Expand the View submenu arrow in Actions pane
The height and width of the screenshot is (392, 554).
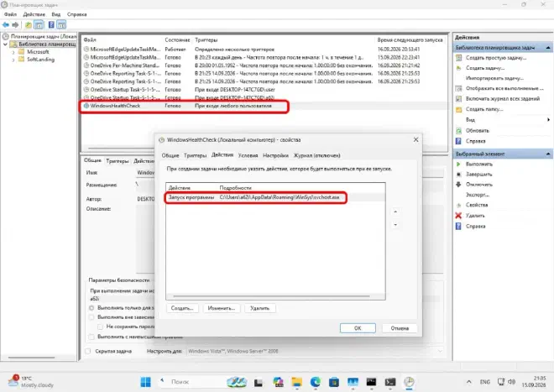pos(548,120)
